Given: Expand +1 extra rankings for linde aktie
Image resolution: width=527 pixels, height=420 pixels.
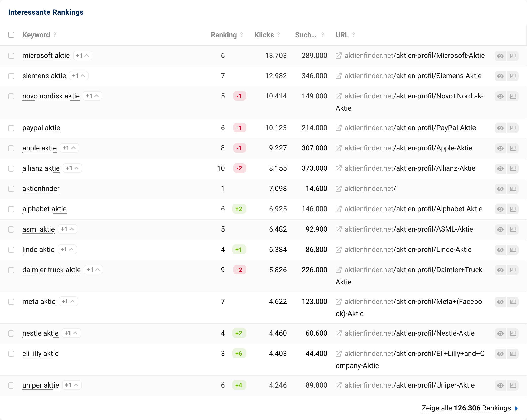Looking at the screenshot, I should click(67, 249).
